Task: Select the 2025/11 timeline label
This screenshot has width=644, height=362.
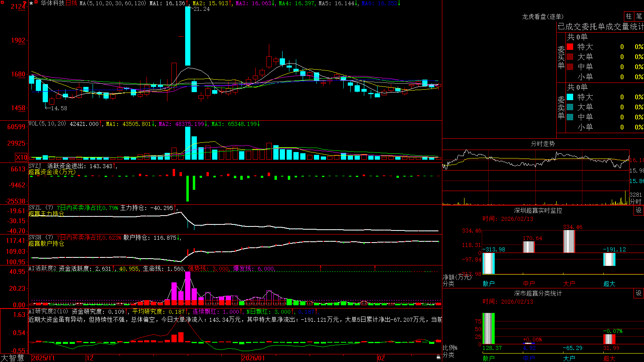Action: click(x=43, y=358)
